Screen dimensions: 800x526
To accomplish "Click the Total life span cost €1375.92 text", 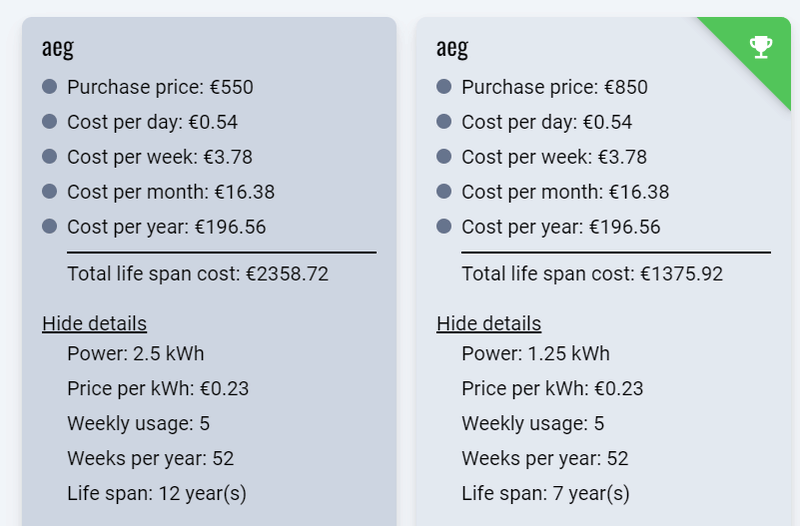I will point(592,273).
